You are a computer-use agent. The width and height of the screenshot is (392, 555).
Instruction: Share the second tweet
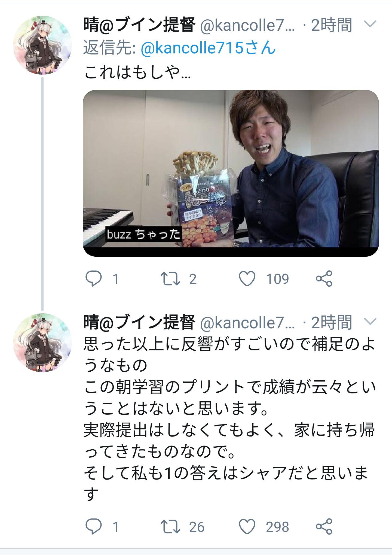[x=324, y=526]
